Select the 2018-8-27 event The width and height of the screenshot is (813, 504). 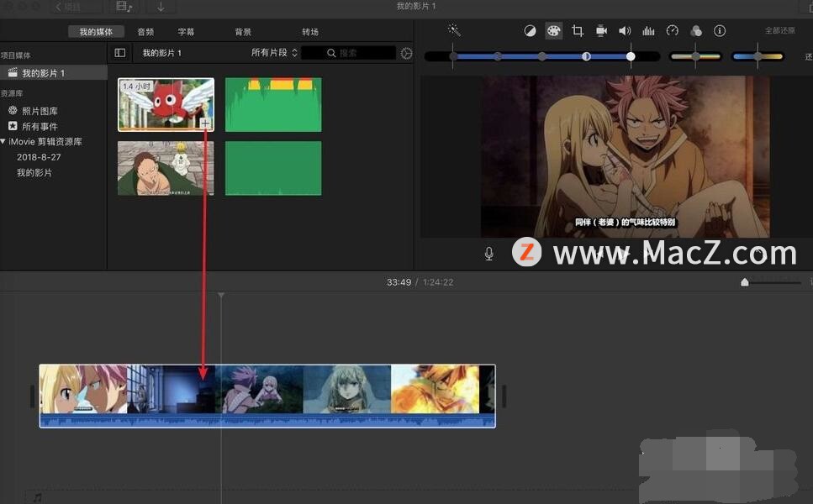(39, 157)
